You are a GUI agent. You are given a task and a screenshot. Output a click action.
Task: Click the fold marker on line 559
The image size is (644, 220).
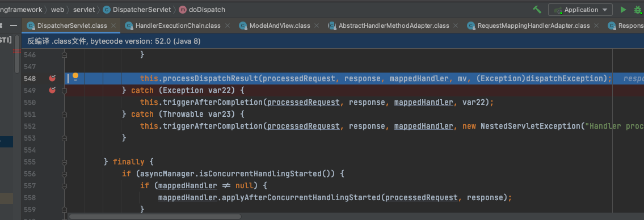pyautogui.click(x=65, y=209)
